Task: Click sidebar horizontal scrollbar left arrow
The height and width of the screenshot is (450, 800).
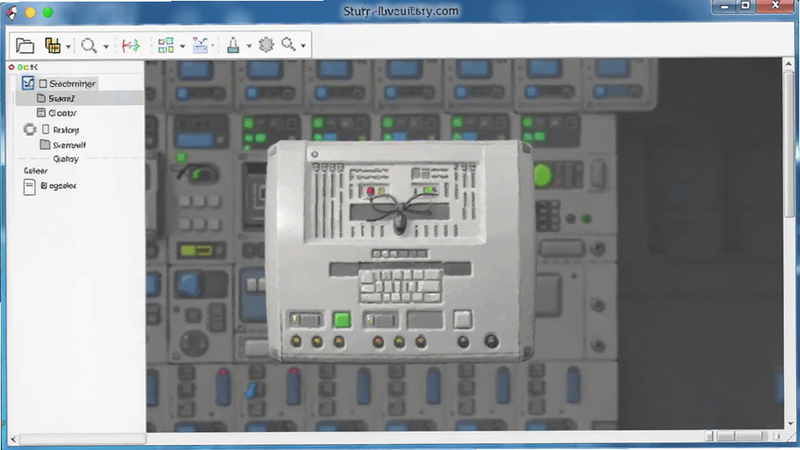Action: 13,439
